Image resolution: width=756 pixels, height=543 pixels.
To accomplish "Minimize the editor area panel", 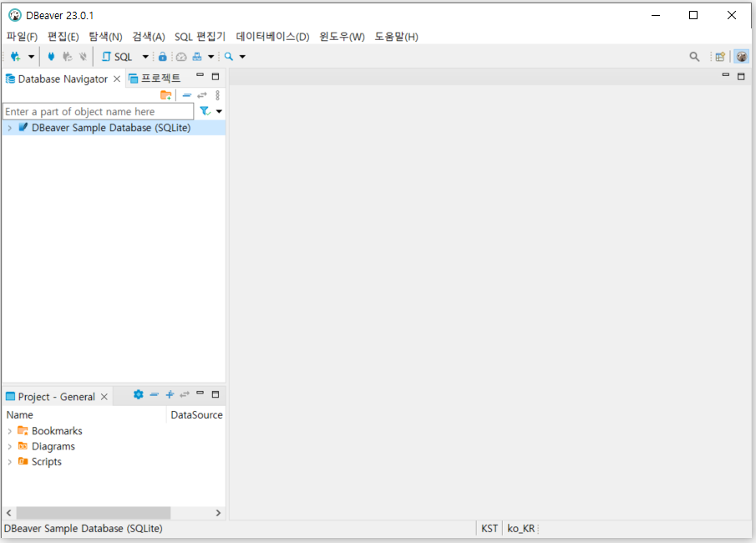I will point(726,76).
